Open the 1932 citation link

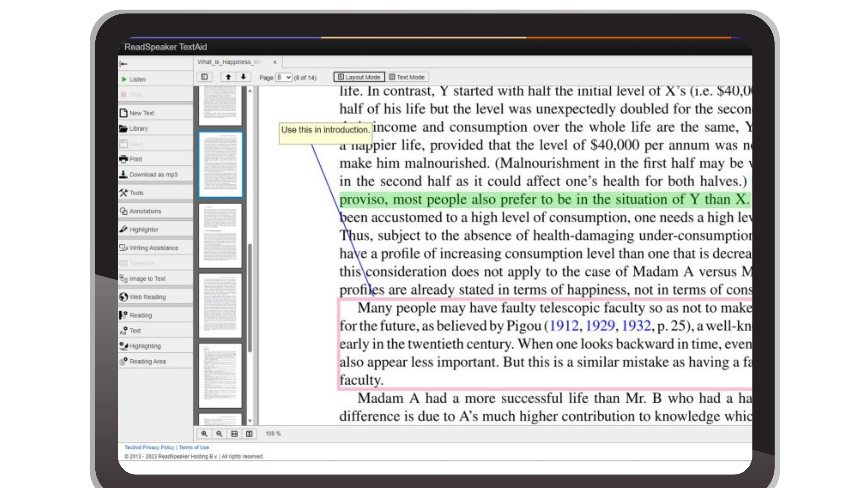(x=636, y=326)
